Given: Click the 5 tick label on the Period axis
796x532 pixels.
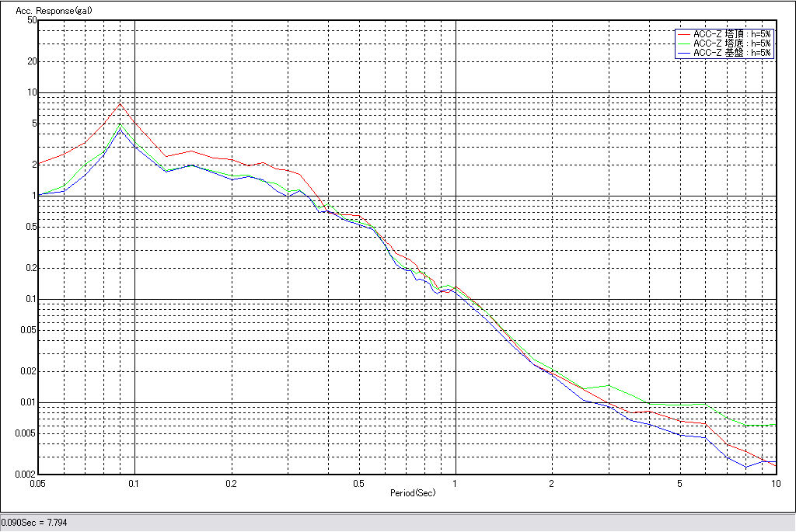Looking at the screenshot, I should click(679, 484).
